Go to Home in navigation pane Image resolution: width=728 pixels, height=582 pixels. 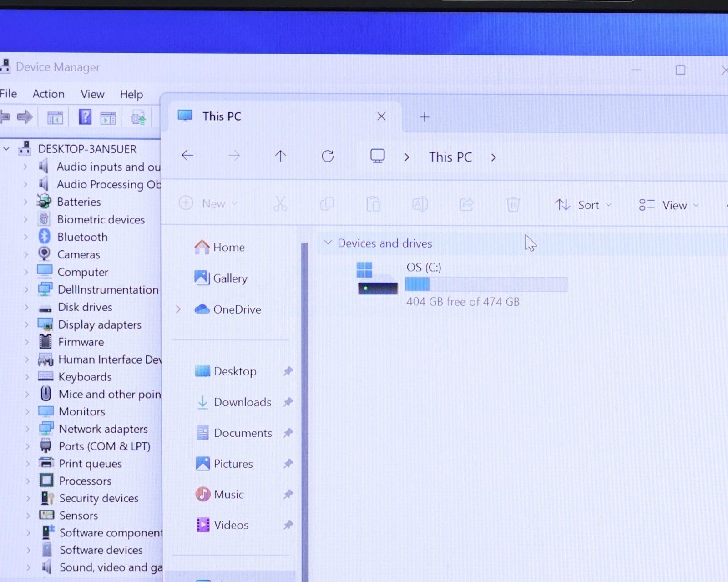tap(228, 247)
